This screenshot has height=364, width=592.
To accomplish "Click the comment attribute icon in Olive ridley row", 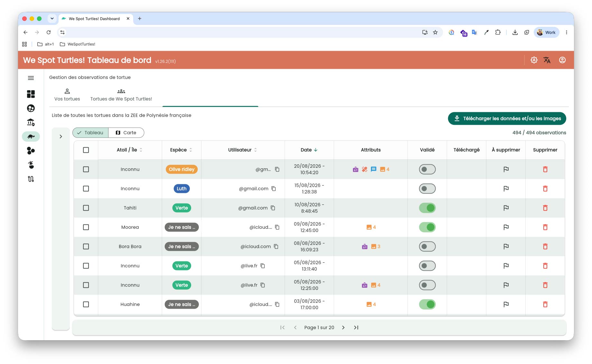I will point(374,169).
